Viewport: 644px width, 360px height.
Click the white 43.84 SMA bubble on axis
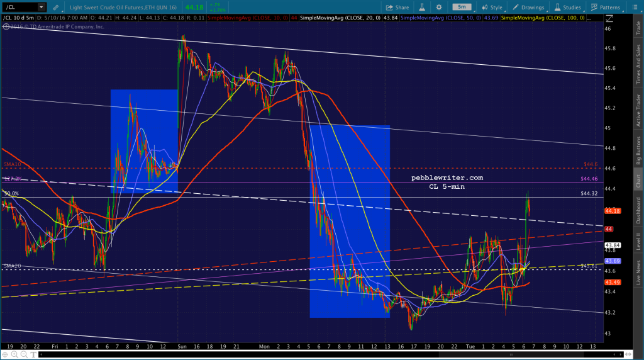tap(613, 245)
